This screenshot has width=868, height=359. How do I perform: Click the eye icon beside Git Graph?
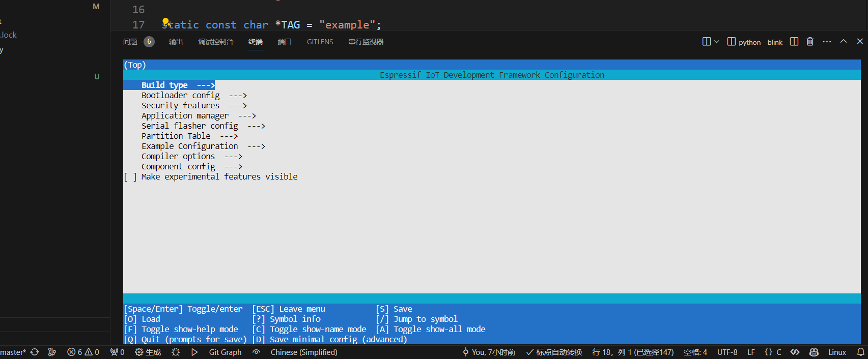click(256, 352)
